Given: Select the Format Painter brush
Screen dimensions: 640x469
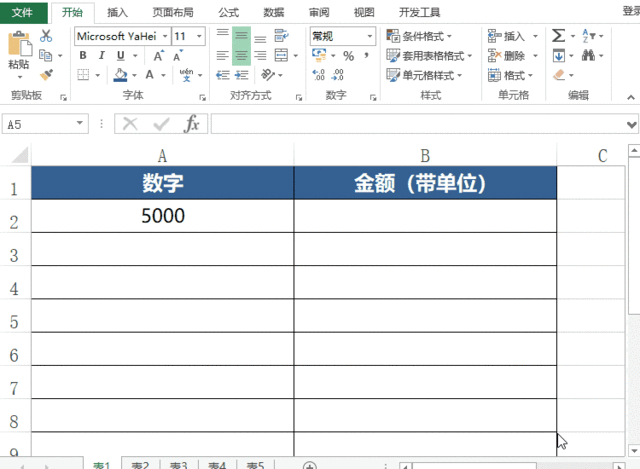Looking at the screenshot, I should tap(46, 75).
